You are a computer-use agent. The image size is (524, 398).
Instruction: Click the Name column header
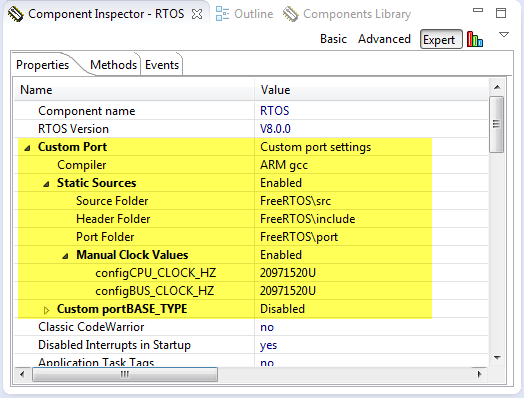(134, 90)
